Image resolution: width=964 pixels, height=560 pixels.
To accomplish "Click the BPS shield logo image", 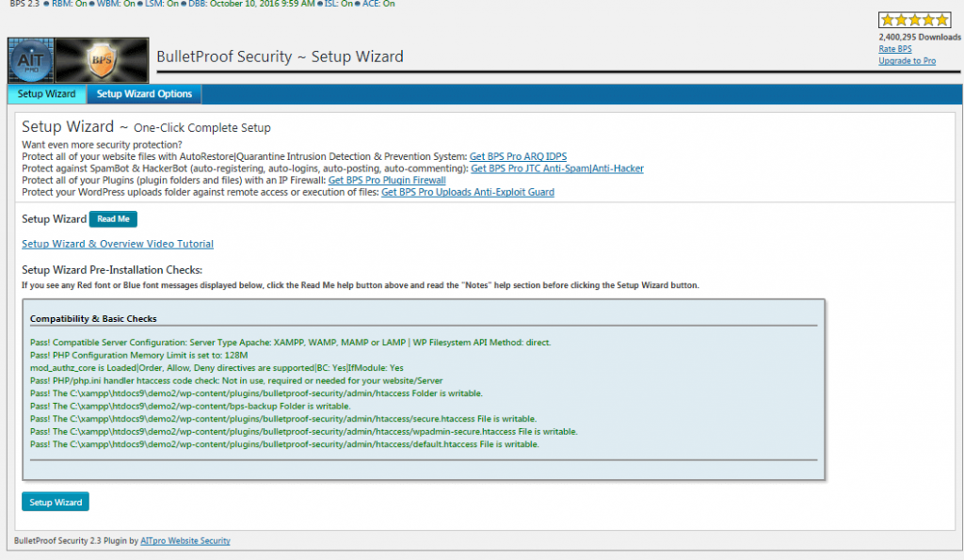I will [102, 60].
